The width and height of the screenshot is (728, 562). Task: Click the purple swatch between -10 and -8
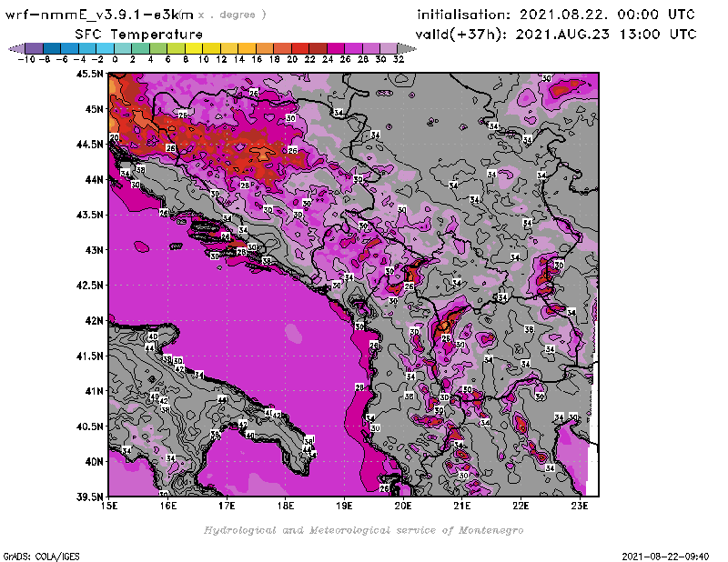pos(33,48)
